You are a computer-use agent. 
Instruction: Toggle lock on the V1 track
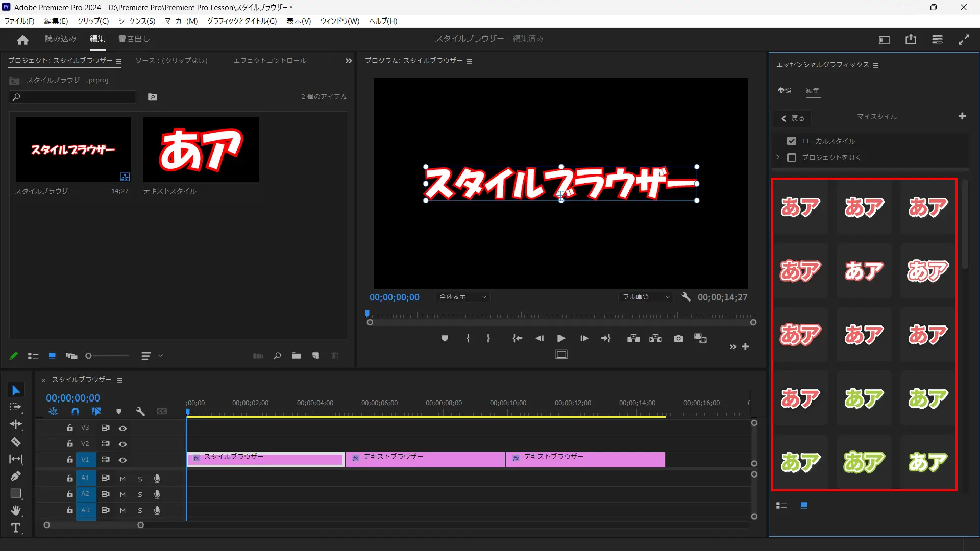point(70,460)
